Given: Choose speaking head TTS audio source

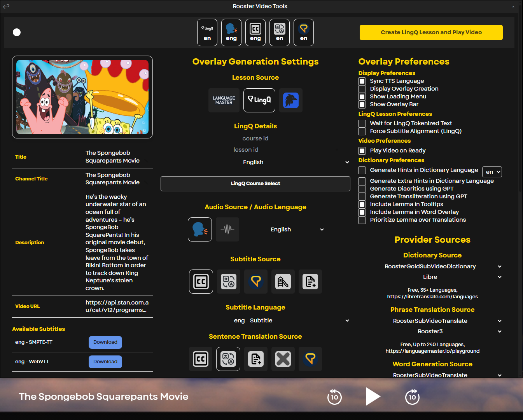Looking at the screenshot, I should [200, 229].
